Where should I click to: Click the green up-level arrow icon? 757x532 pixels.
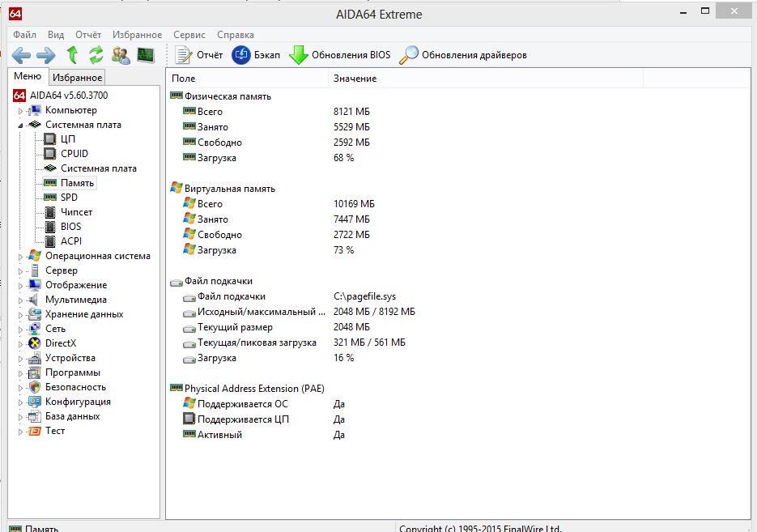tap(72, 55)
